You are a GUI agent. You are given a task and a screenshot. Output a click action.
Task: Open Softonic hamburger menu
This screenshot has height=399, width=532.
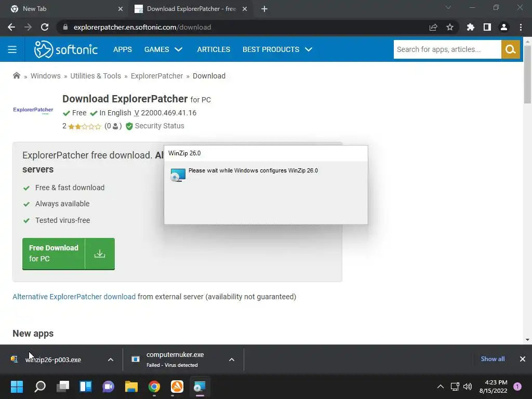pos(12,49)
